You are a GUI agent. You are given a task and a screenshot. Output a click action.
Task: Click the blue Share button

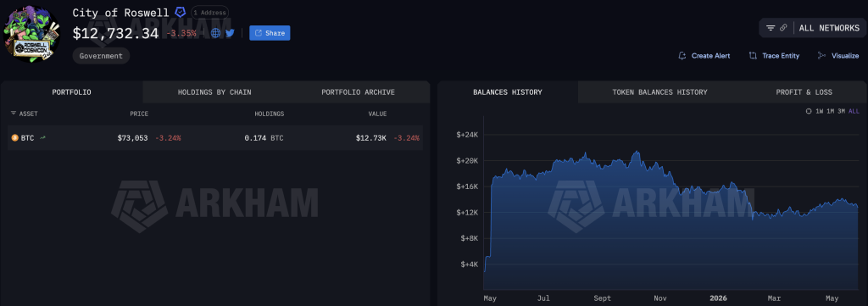pos(270,33)
